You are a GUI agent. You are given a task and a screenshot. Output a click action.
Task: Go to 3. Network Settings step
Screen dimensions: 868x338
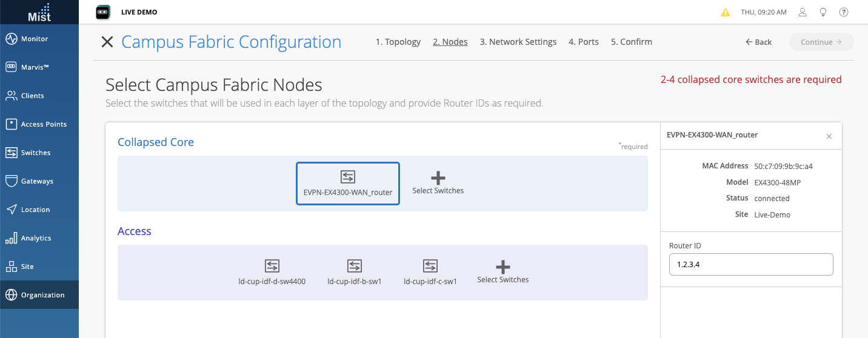click(x=518, y=42)
